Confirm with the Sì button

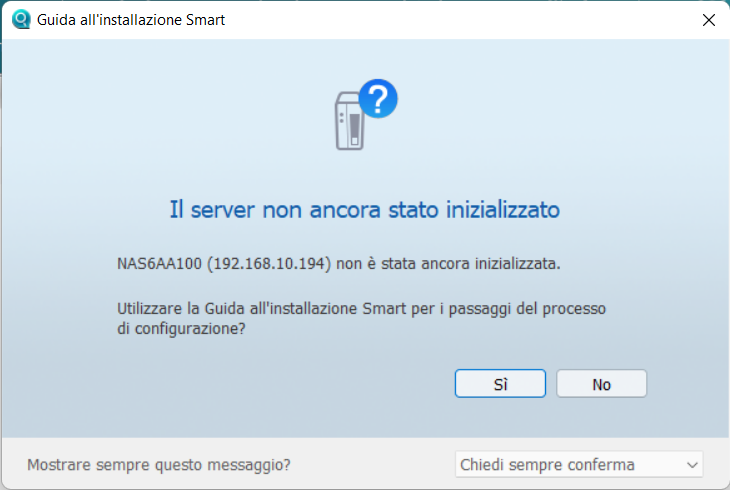click(x=500, y=384)
